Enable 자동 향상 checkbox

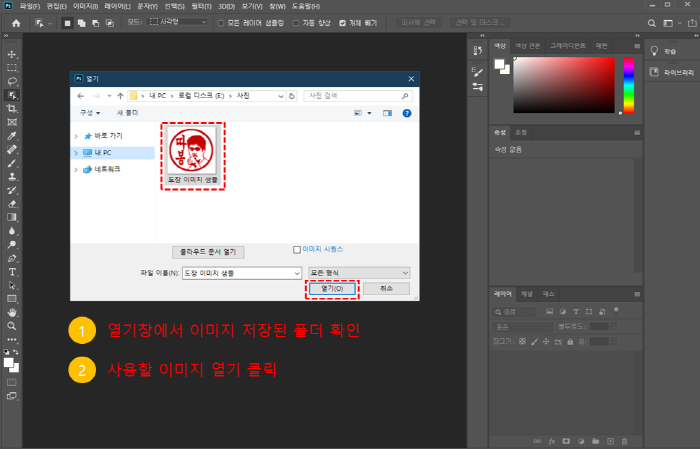click(x=296, y=23)
